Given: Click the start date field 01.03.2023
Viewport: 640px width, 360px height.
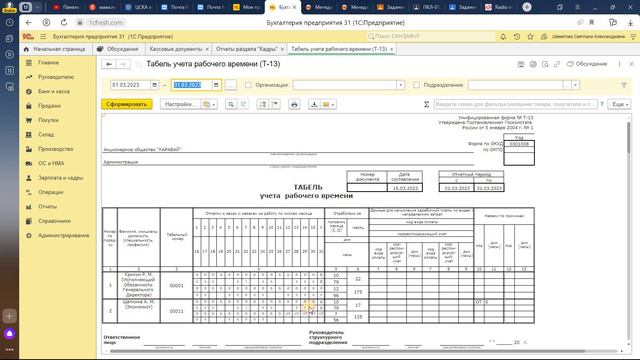Looking at the screenshot, I should point(131,85).
